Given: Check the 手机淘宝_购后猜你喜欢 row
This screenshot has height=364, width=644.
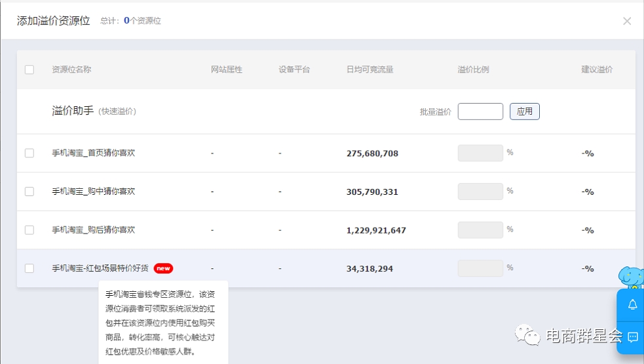Looking at the screenshot, I should 29,230.
